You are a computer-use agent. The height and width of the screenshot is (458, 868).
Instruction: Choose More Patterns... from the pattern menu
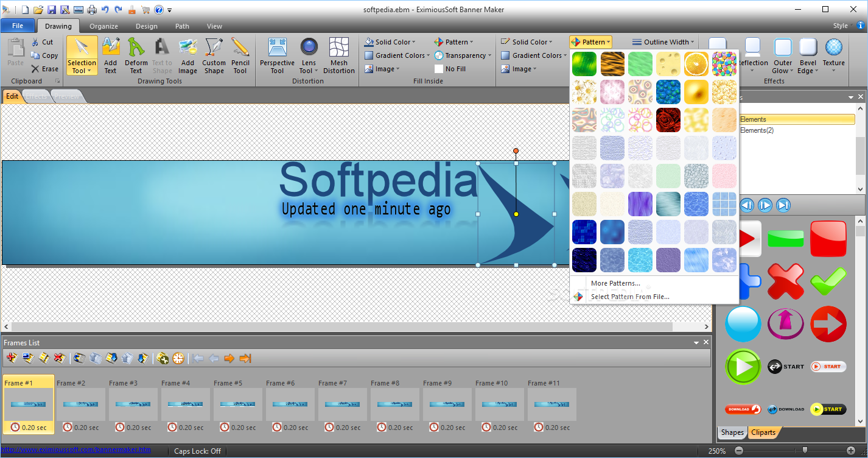pyautogui.click(x=615, y=283)
